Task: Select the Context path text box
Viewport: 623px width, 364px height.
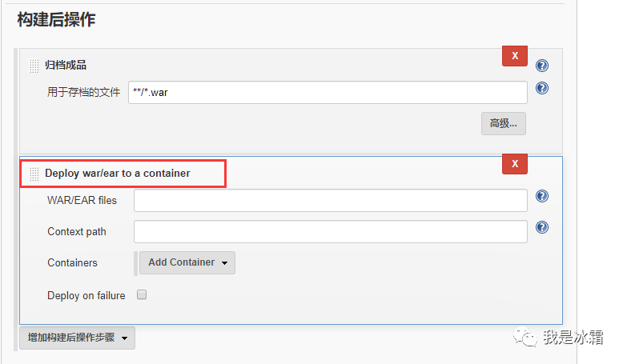Action: pos(331,232)
